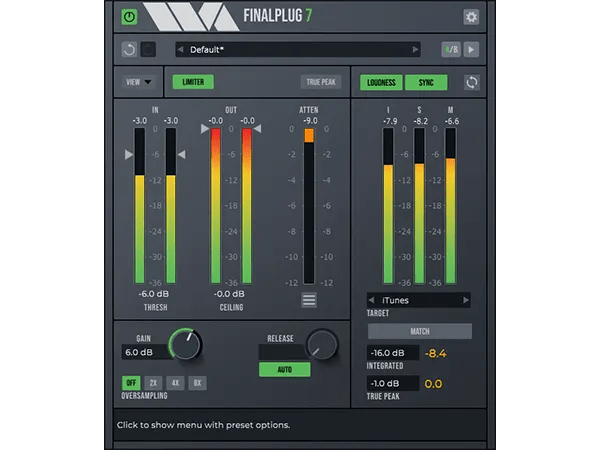Click the 0.0 true peak readout
Screen dimensions: 600x450
pos(433,384)
